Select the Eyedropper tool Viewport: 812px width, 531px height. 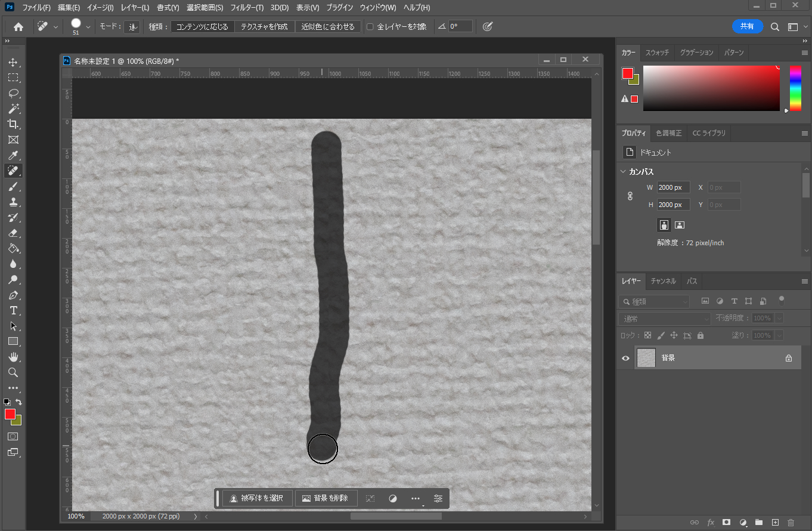pyautogui.click(x=13, y=155)
